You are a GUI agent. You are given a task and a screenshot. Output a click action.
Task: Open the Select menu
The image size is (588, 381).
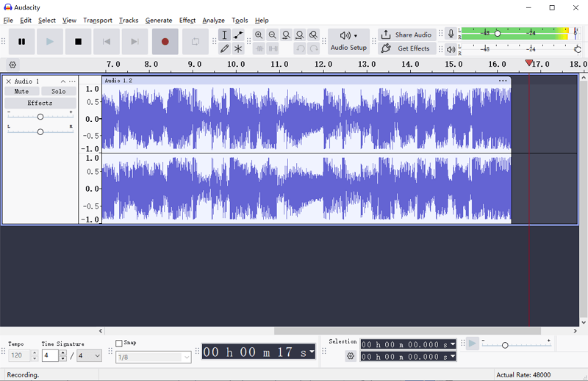47,21
